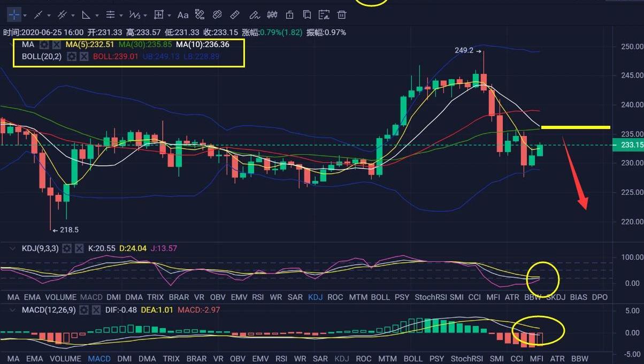Expand the dropdown beside the wave W3 tool
This screenshot has width=644, height=364.
pyautogui.click(x=146, y=15)
